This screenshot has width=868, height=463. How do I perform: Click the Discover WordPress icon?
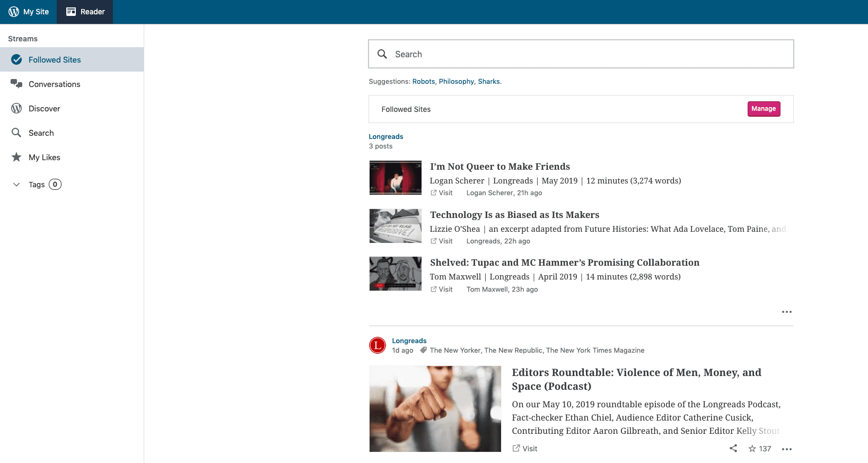click(16, 108)
